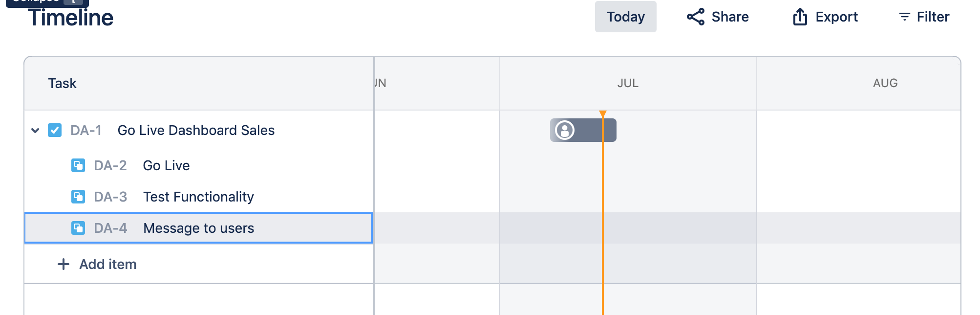Jump to Today on the timeline

[625, 17]
